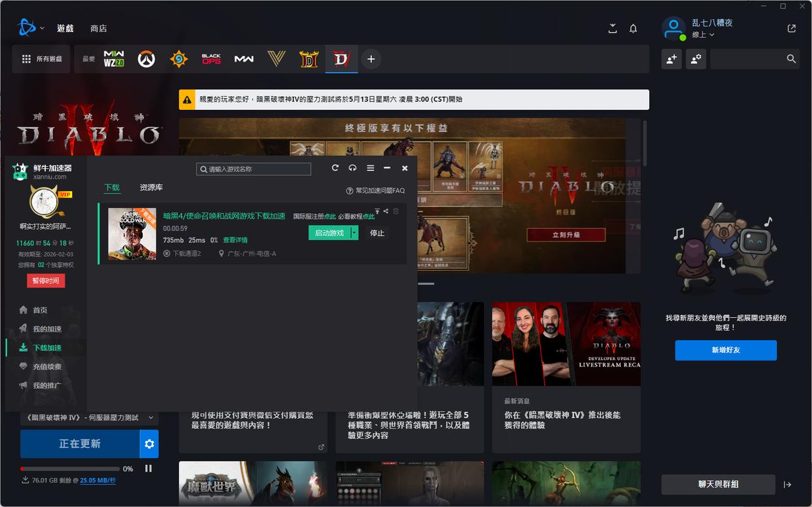Select the Diablo IV game icon

point(341,59)
